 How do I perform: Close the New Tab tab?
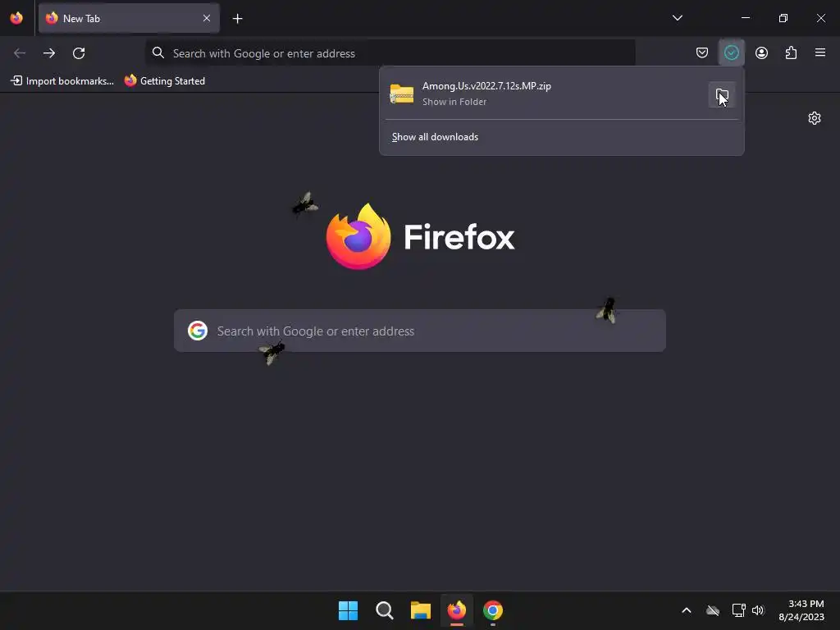tap(206, 18)
